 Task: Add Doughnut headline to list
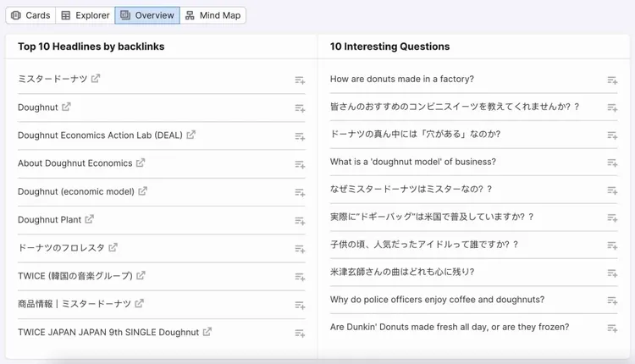300,108
